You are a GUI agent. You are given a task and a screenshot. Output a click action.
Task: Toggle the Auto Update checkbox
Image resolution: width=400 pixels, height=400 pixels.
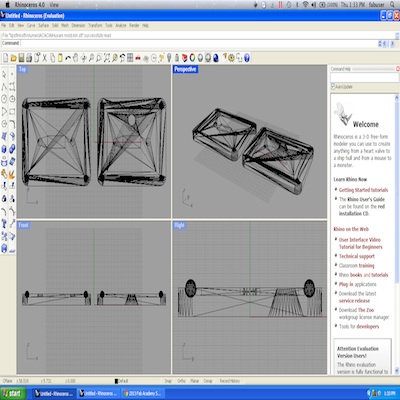pos(333,87)
